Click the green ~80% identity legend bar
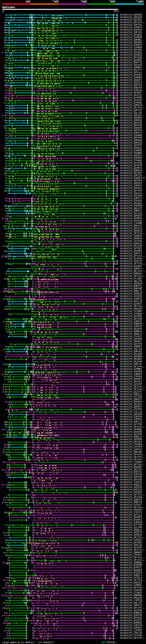This screenshot has width=146, height=644. [101, 4]
